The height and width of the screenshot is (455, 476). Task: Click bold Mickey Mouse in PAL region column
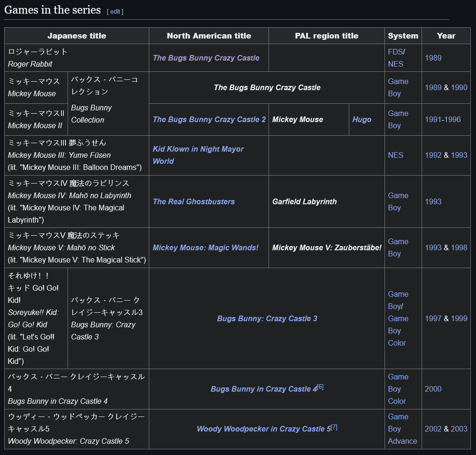pos(298,119)
